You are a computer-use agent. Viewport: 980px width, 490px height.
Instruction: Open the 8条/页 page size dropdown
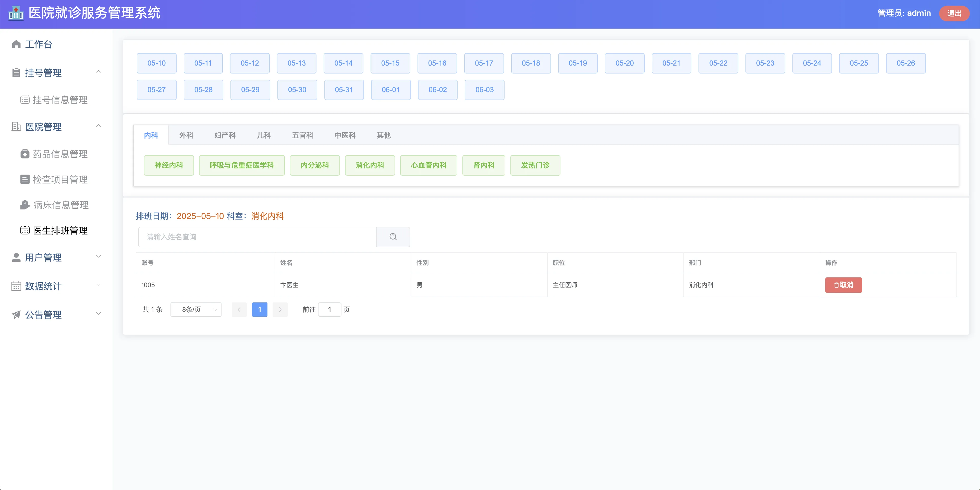(x=195, y=310)
